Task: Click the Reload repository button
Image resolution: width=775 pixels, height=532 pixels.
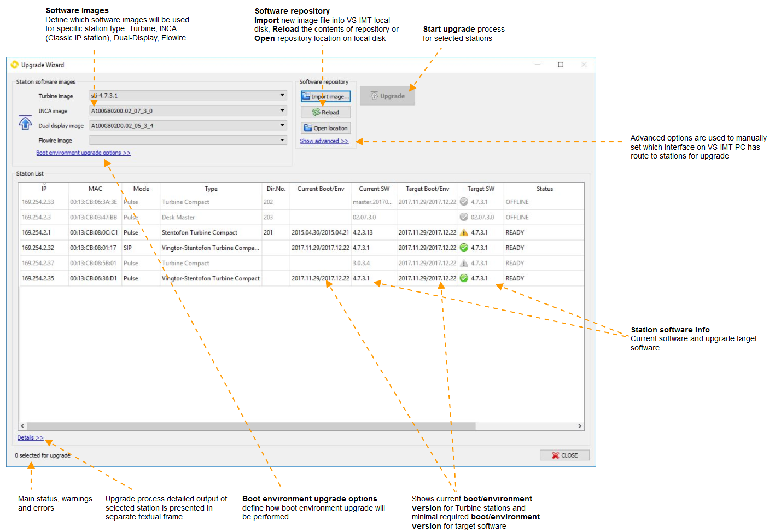Action: click(325, 112)
